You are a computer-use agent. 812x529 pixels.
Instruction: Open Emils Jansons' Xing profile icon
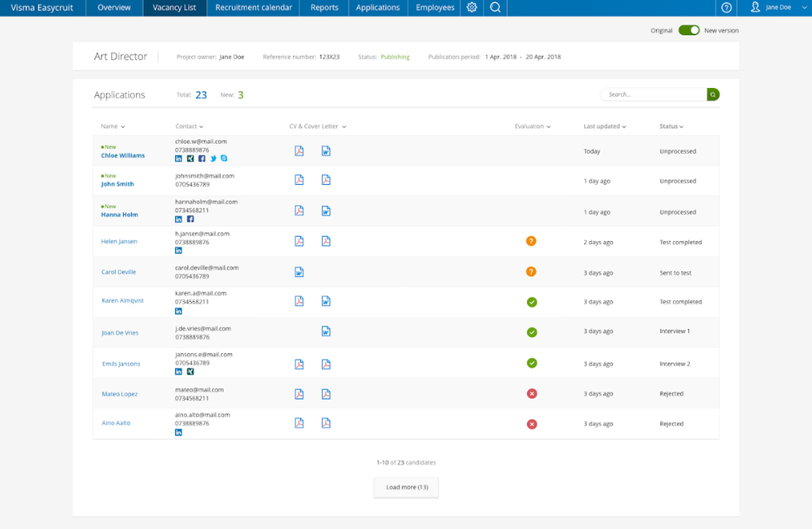point(190,372)
